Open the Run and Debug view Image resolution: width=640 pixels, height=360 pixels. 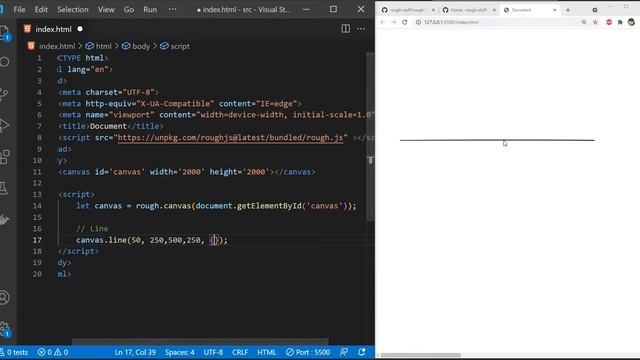[x=4, y=125]
